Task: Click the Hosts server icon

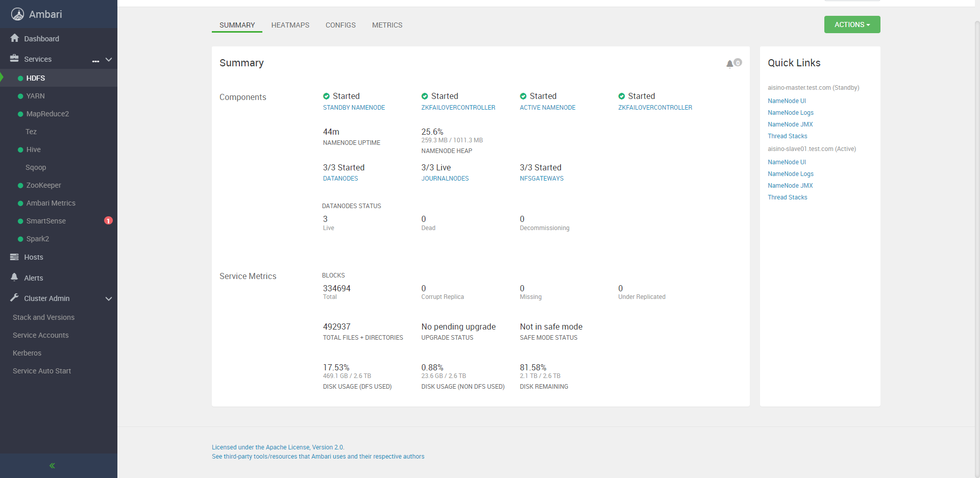Action: pos(14,257)
